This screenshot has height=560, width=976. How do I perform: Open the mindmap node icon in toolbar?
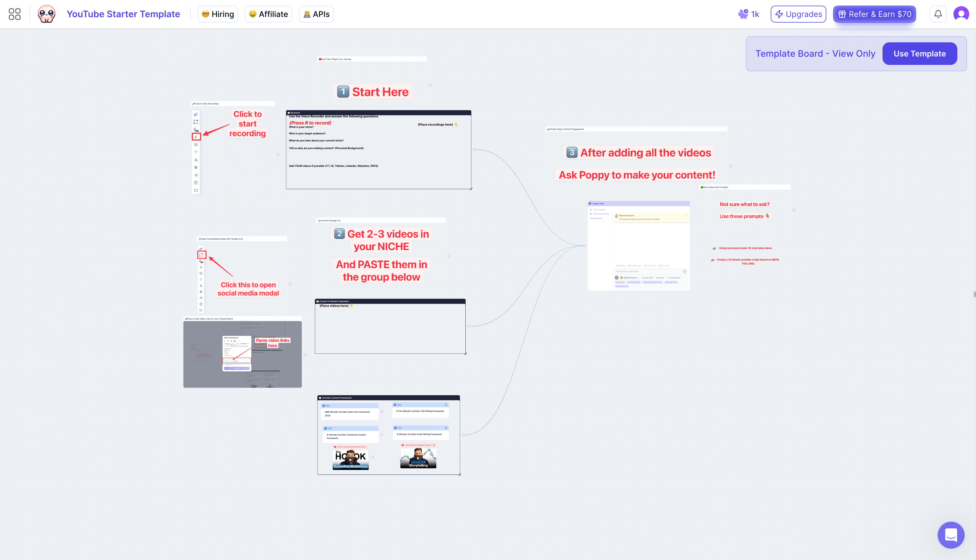tap(196, 175)
